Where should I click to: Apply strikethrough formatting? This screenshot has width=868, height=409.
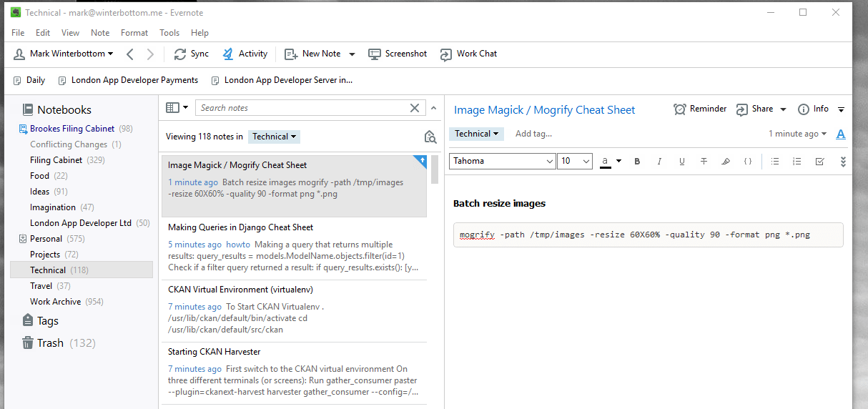[x=704, y=162]
